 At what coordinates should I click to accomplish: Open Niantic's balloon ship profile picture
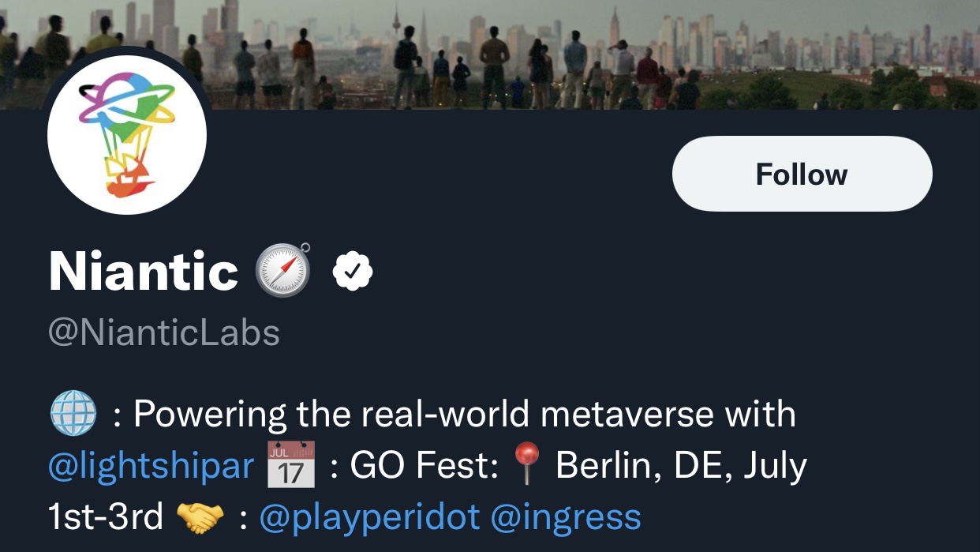click(x=127, y=135)
